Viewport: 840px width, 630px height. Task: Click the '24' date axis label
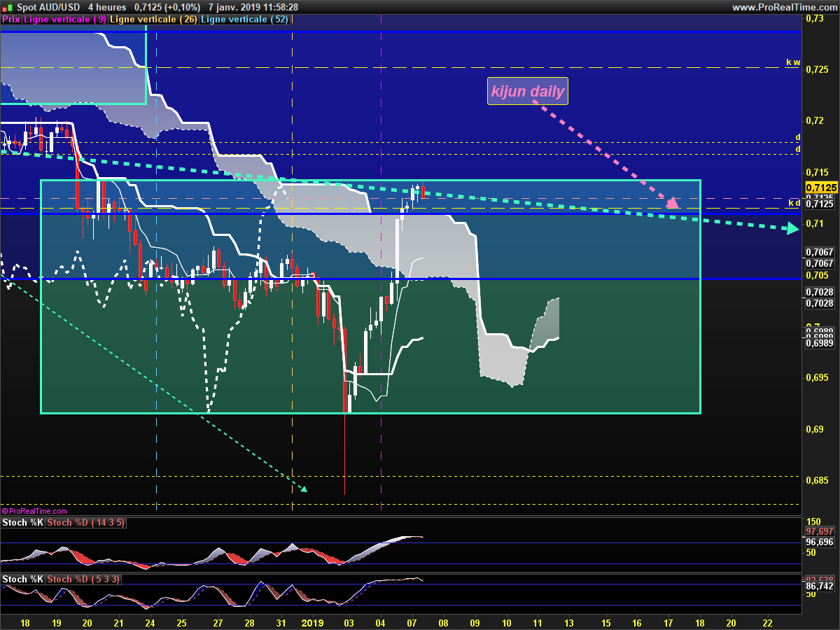tap(150, 622)
